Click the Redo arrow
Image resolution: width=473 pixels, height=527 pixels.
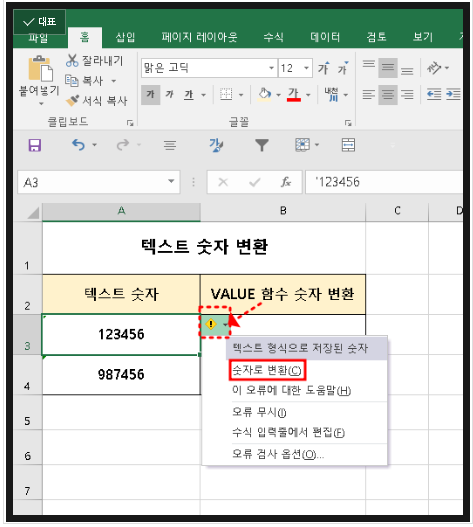(123, 145)
